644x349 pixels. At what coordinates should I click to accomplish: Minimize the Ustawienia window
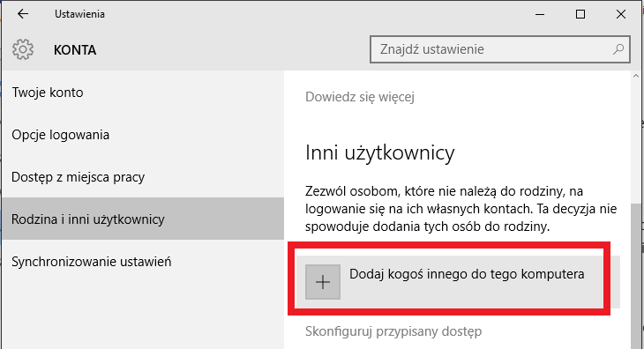pos(540,14)
